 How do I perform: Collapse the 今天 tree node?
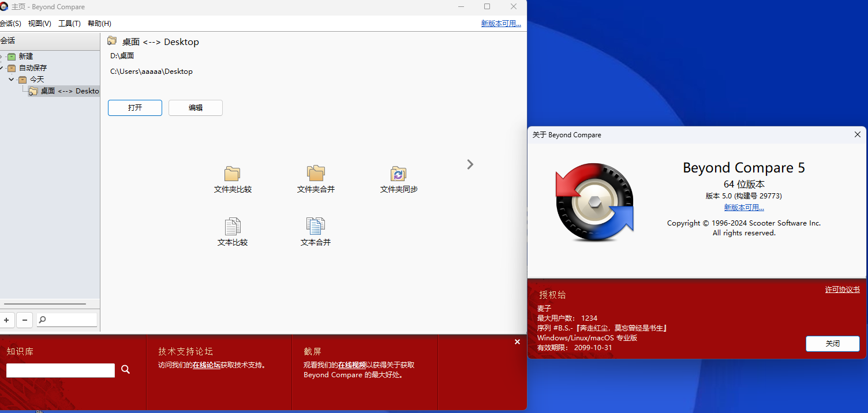pyautogui.click(x=12, y=79)
